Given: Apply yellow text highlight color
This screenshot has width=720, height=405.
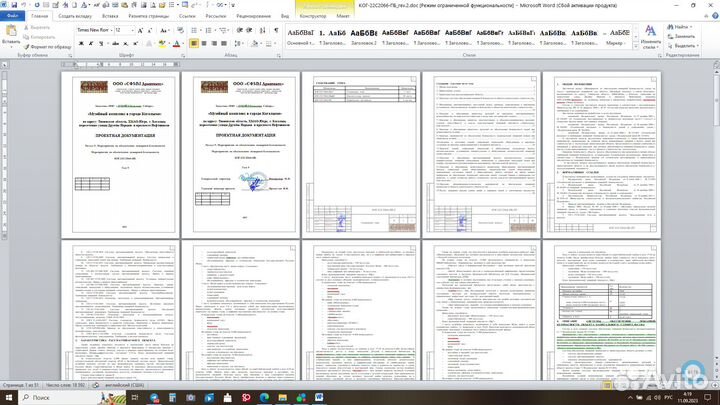Looking at the screenshot, I should [161, 44].
